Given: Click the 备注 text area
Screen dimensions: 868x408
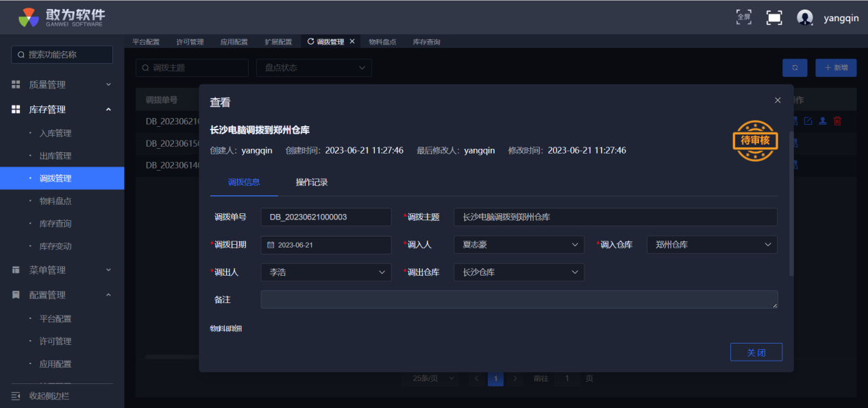Looking at the screenshot, I should point(519,300).
